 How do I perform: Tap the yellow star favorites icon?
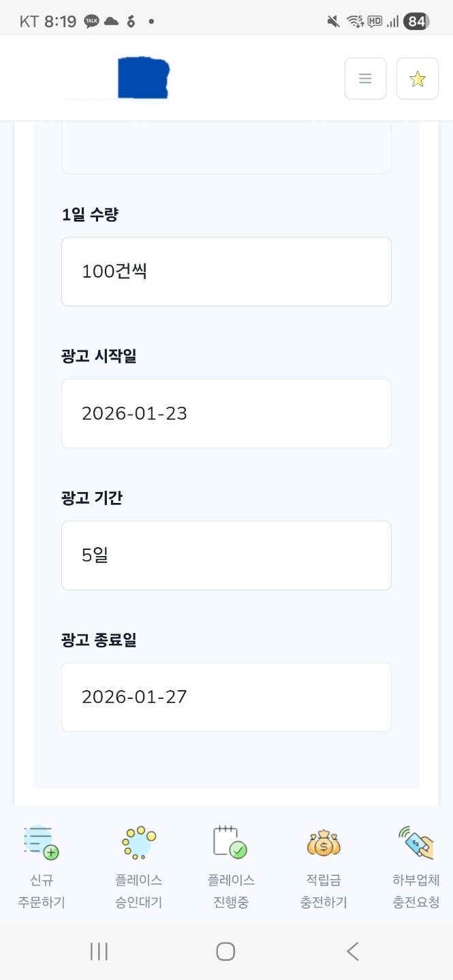point(417,78)
